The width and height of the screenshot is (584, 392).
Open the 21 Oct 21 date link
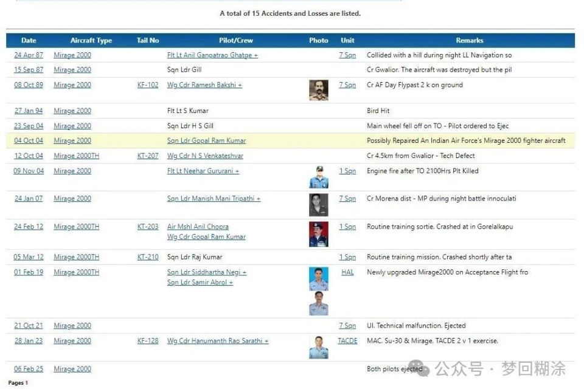pos(29,326)
